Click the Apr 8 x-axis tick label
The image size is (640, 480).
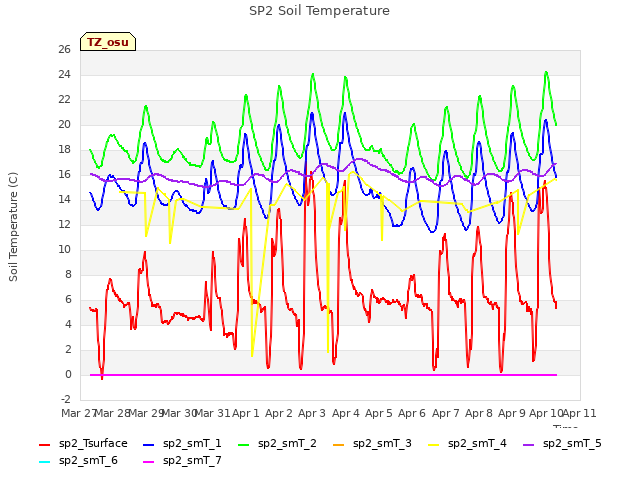(x=479, y=413)
